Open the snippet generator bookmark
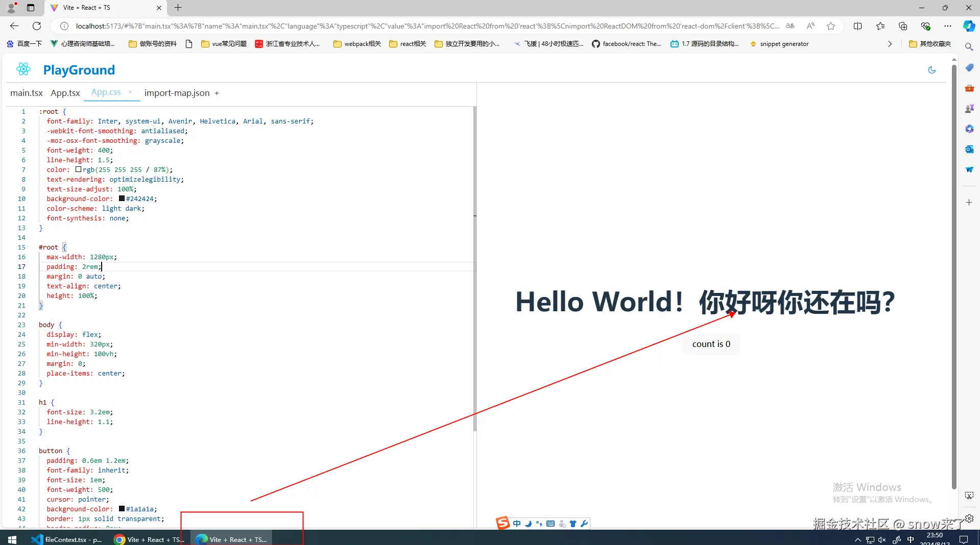 779,44
